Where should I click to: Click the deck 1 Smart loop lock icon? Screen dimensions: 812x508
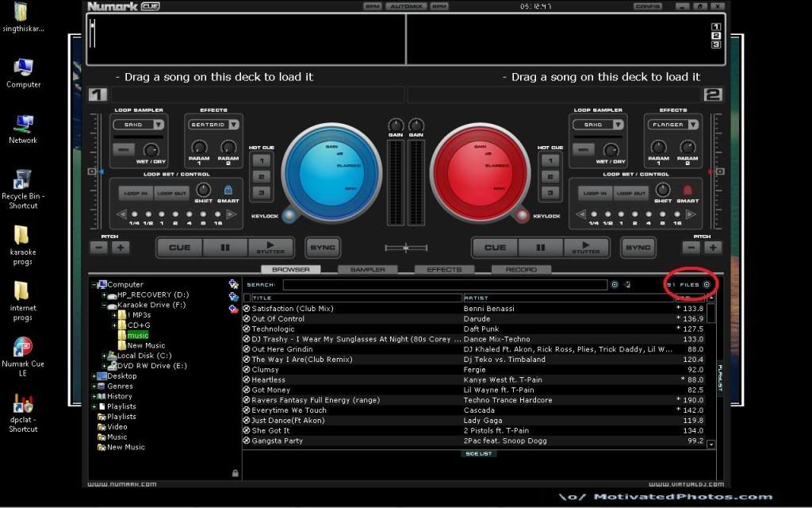[228, 190]
